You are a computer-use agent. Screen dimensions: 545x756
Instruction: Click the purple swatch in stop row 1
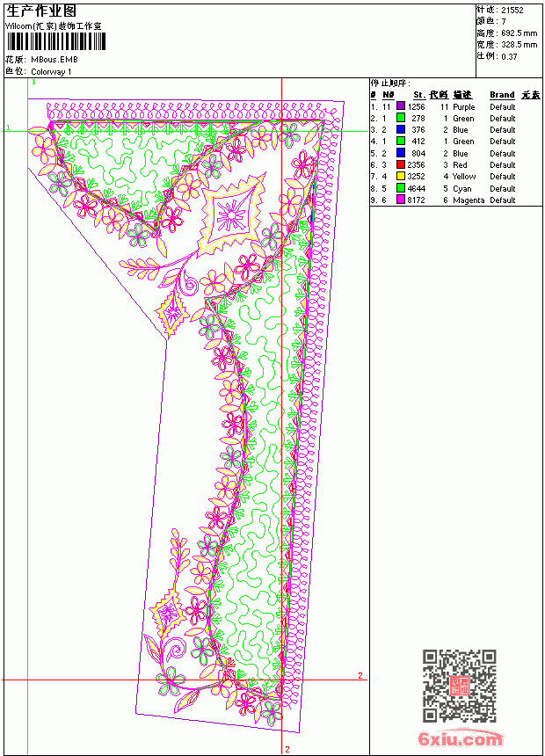[400, 106]
